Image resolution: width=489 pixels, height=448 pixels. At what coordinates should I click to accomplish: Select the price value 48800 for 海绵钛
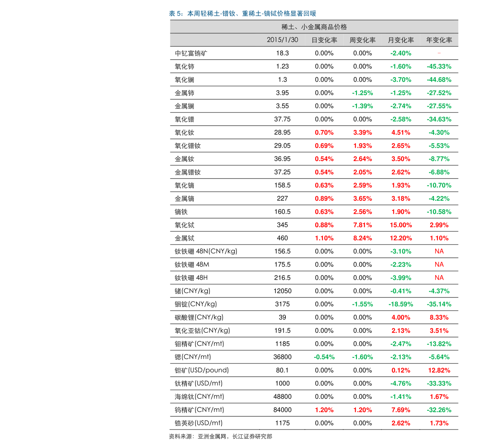point(282,397)
